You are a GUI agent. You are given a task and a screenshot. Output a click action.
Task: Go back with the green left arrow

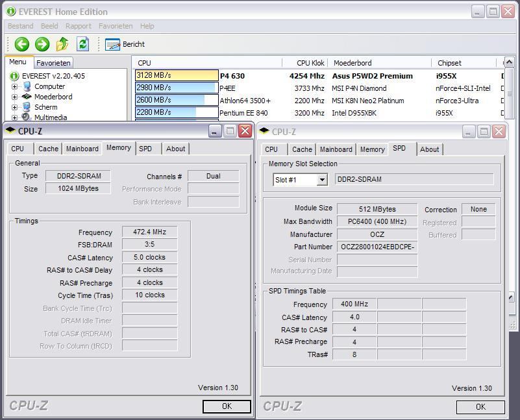tap(22, 44)
